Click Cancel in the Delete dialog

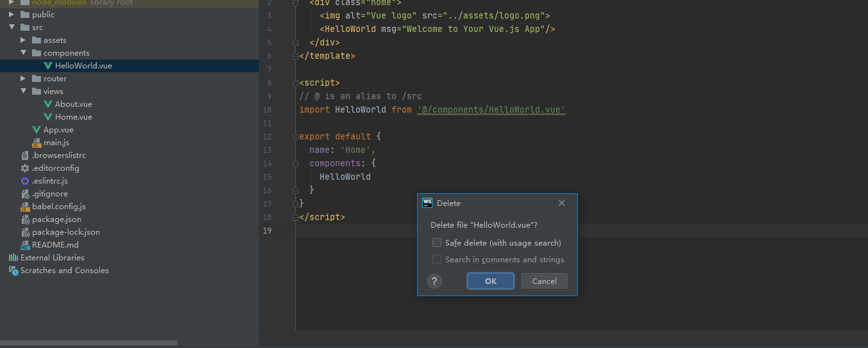544,281
